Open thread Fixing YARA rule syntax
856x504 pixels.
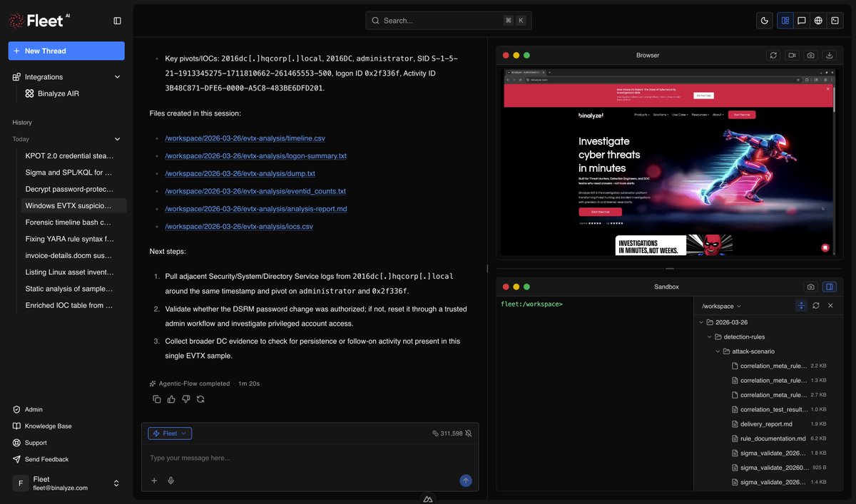69,239
